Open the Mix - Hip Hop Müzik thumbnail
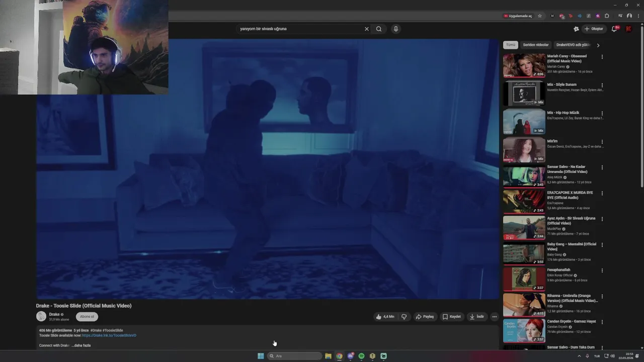 (x=524, y=122)
